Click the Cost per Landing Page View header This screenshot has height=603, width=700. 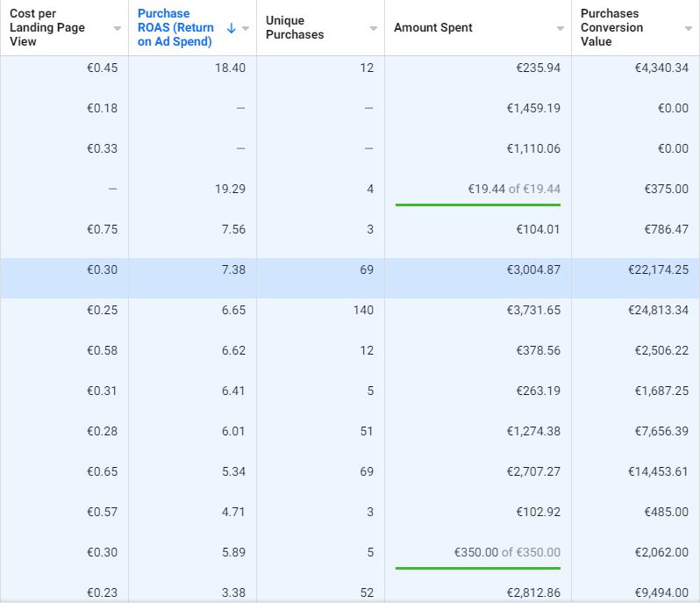47,28
